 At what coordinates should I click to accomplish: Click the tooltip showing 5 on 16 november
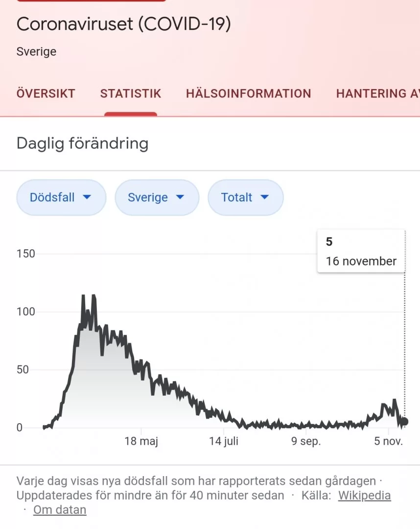[361, 251]
